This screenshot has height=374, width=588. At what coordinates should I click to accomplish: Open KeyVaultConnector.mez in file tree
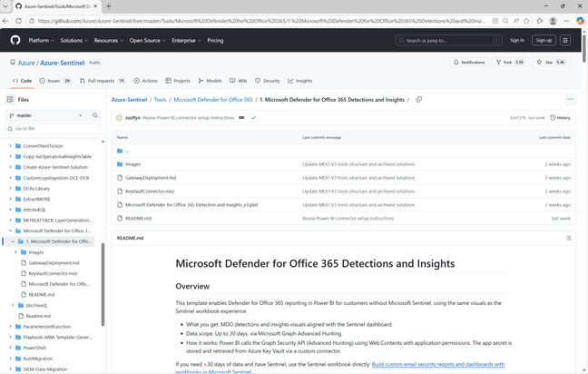click(53, 273)
